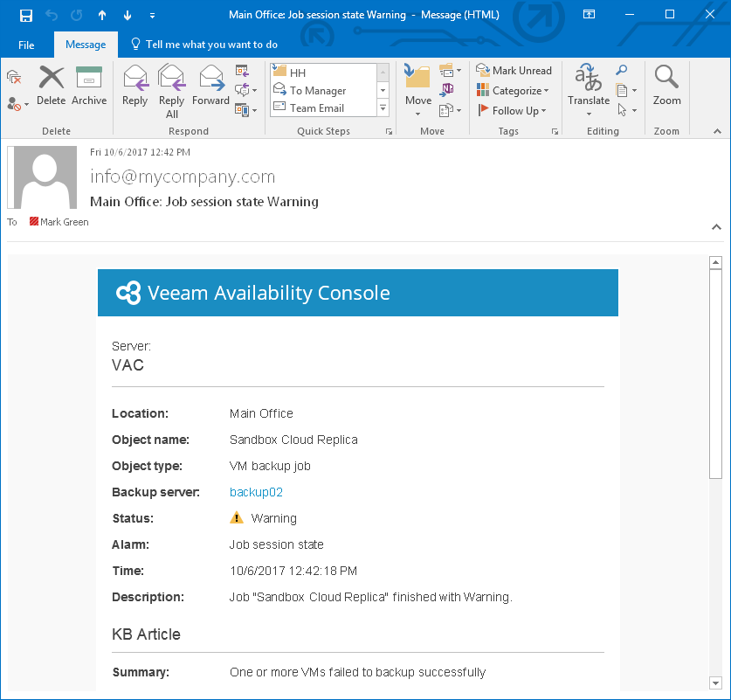Screen dimensions: 731x700
Task: Archive the message
Action: [x=89, y=87]
